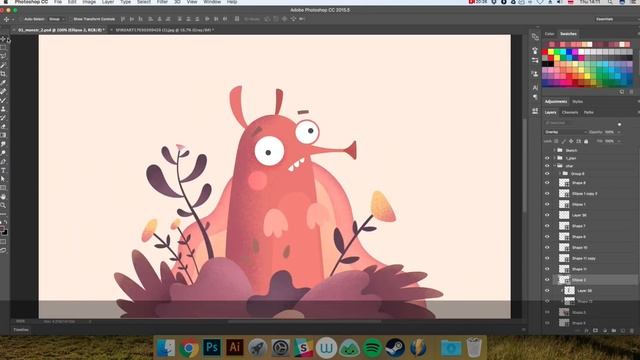Hide the Shape 8 layer
This screenshot has height=360, width=640.
[547, 183]
